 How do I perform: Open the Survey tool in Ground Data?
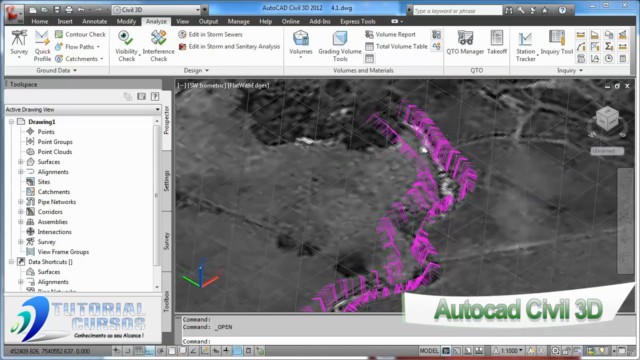coord(19,43)
